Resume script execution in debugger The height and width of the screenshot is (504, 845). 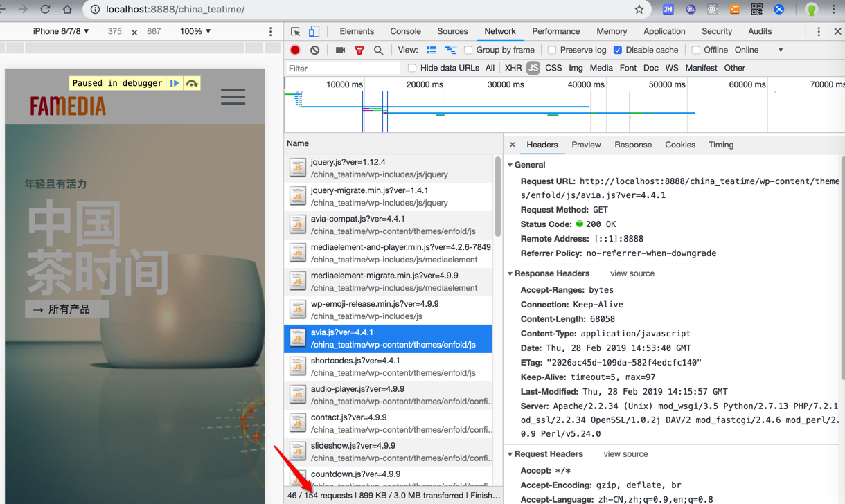click(175, 83)
